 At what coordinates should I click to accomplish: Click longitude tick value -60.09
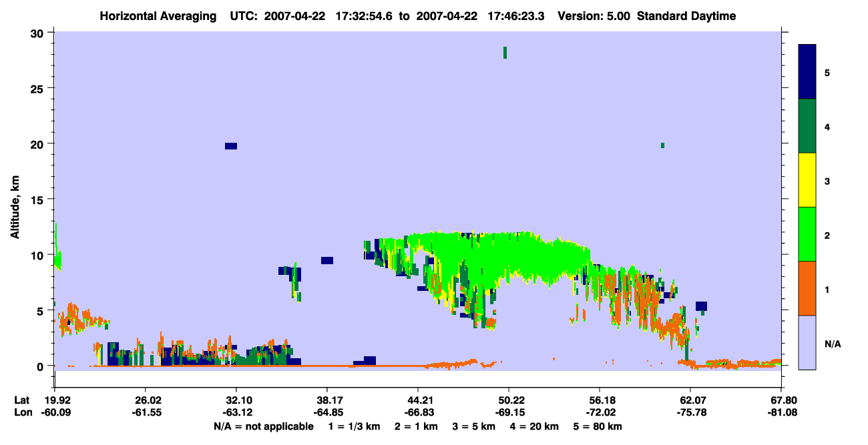pyautogui.click(x=55, y=412)
